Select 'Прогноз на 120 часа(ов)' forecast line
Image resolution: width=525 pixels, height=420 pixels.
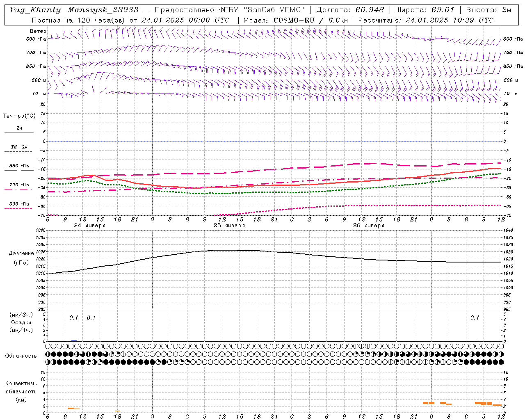pyautogui.click(x=79, y=20)
